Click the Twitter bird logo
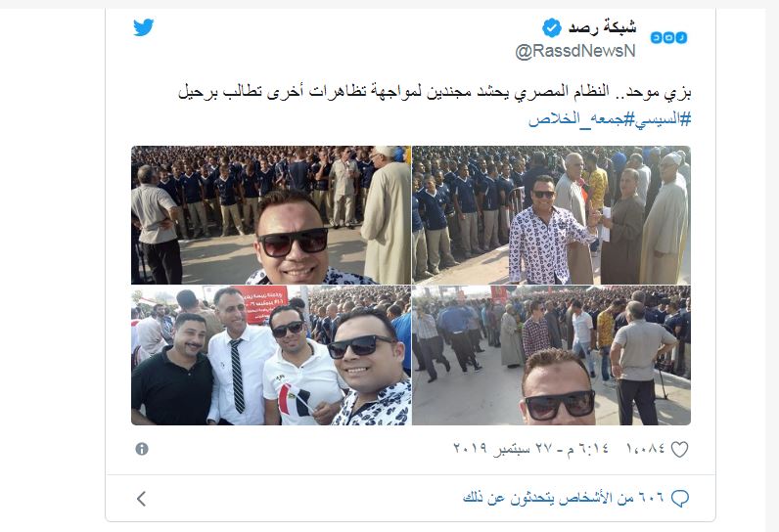Screen dimensions: 779x532 tap(143, 27)
